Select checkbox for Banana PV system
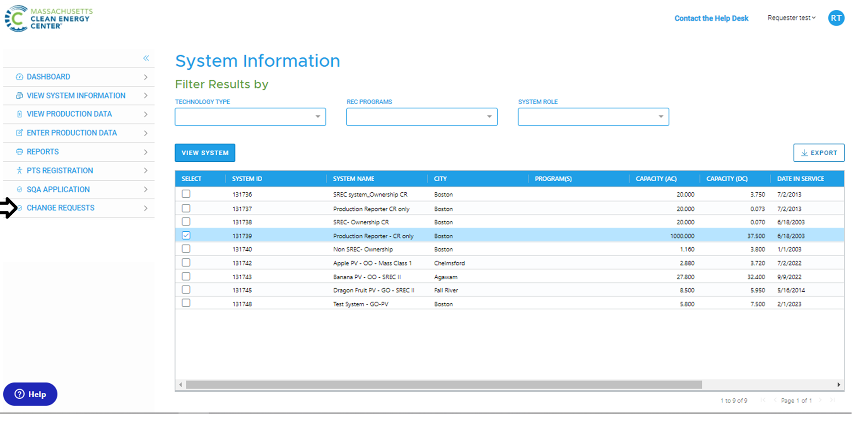The image size is (868, 431). coord(186,277)
